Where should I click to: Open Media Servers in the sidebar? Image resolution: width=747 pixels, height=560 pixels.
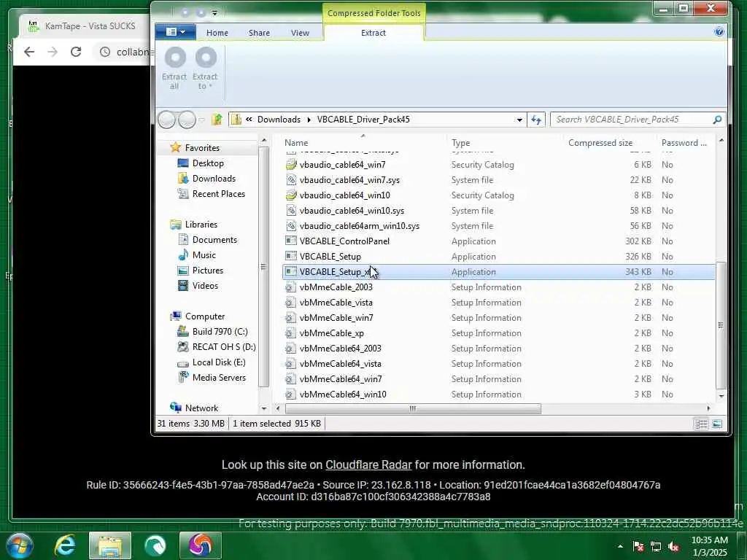pos(219,378)
